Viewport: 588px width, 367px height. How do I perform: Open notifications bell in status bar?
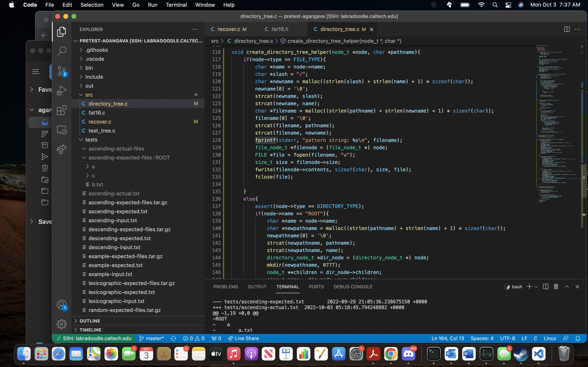click(x=578, y=338)
